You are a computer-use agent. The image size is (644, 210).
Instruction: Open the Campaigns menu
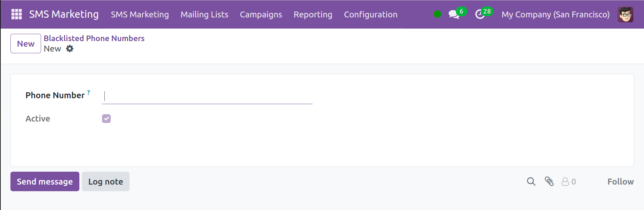tap(261, 14)
